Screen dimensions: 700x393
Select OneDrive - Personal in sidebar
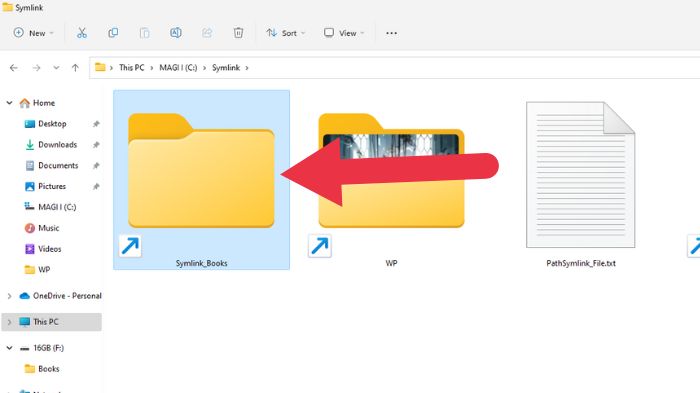tap(67, 296)
